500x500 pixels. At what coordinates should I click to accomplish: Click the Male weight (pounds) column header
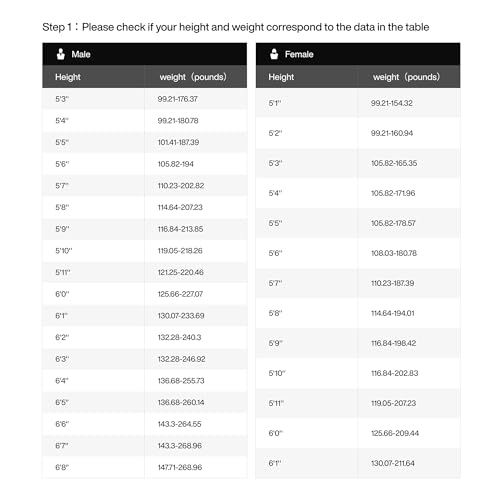193,77
